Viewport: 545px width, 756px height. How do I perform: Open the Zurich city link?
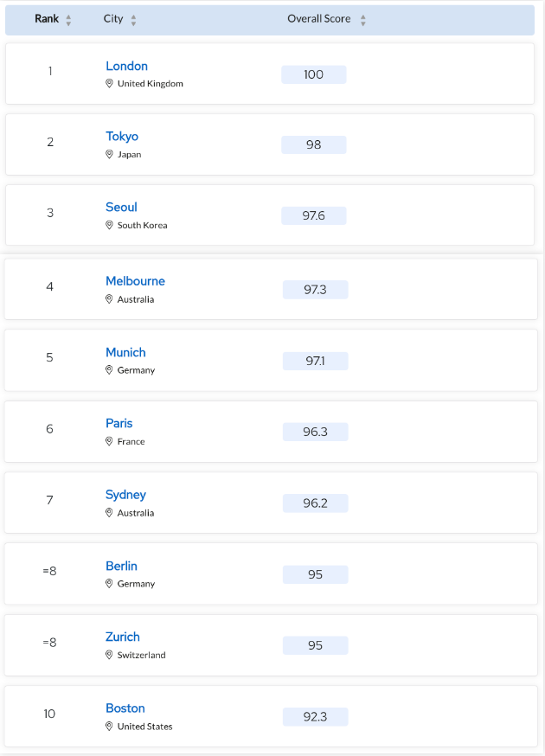[x=123, y=637]
